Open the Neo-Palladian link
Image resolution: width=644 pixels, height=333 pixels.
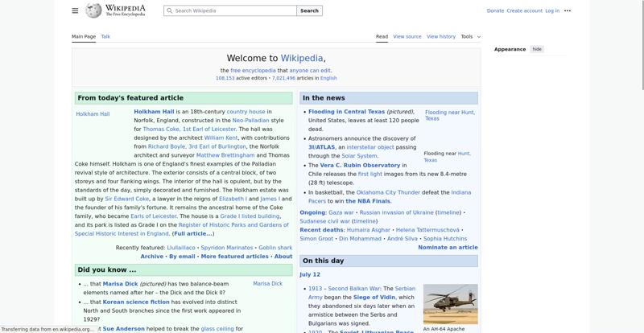click(250, 121)
